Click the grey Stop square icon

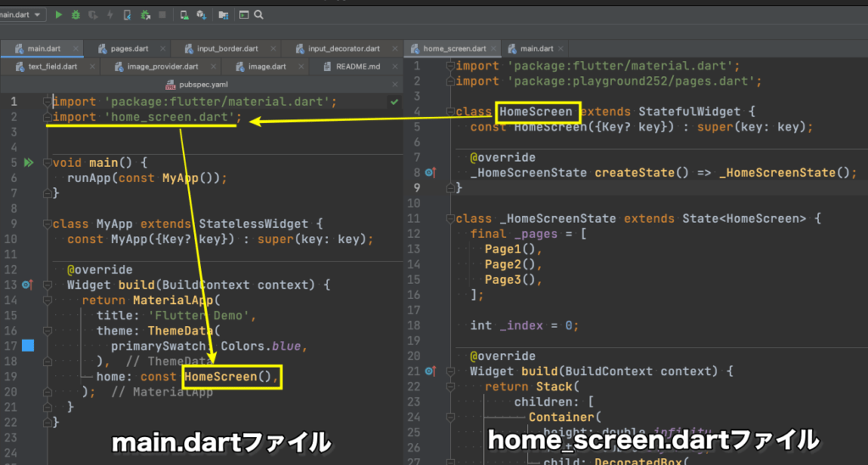tap(162, 15)
